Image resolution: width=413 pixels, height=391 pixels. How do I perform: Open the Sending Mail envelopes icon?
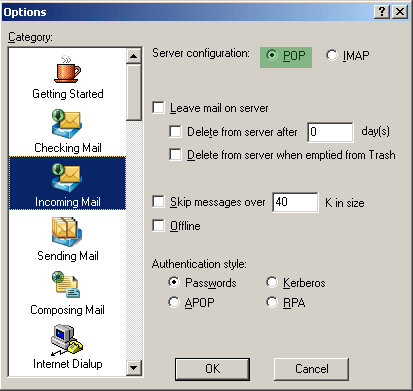tap(67, 232)
